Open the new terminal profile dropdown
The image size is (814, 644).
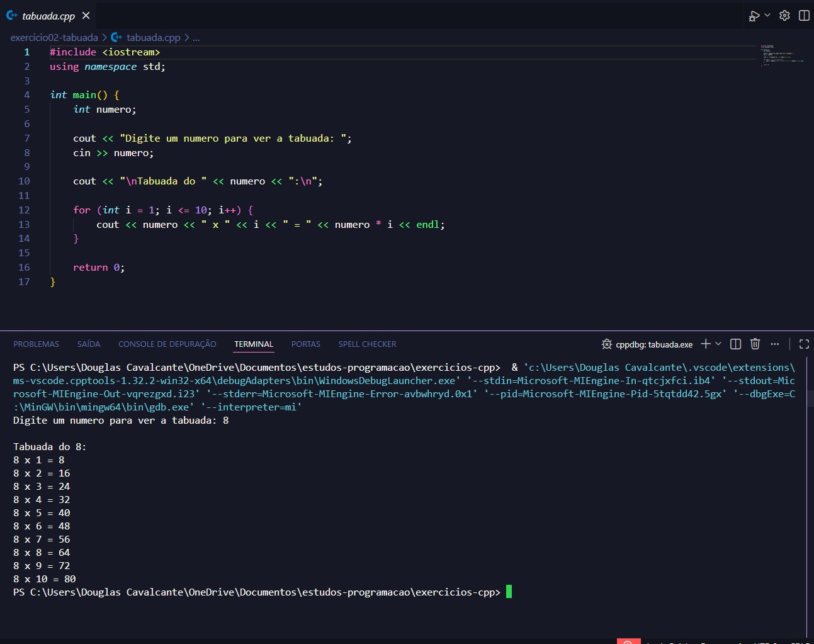tap(718, 344)
